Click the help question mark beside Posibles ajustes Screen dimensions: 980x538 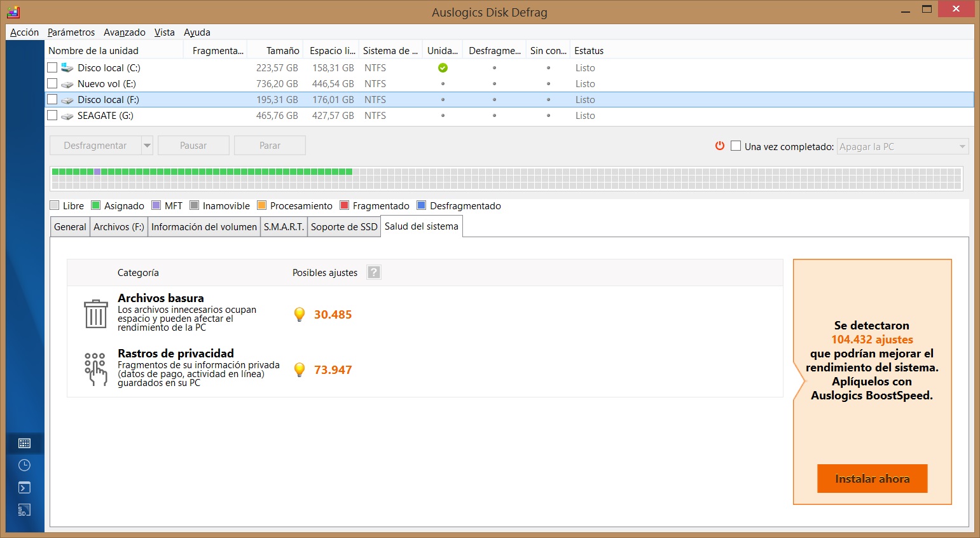374,272
